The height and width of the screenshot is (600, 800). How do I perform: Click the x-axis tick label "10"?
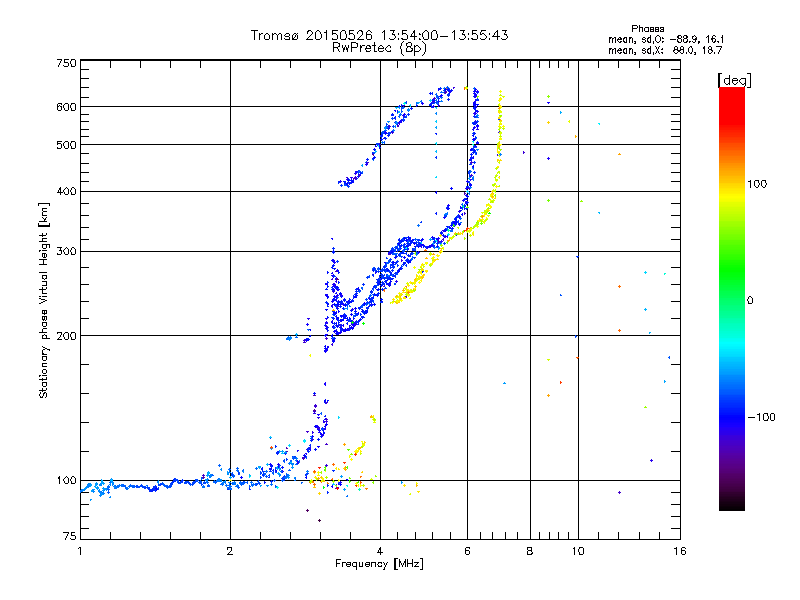pos(578,551)
